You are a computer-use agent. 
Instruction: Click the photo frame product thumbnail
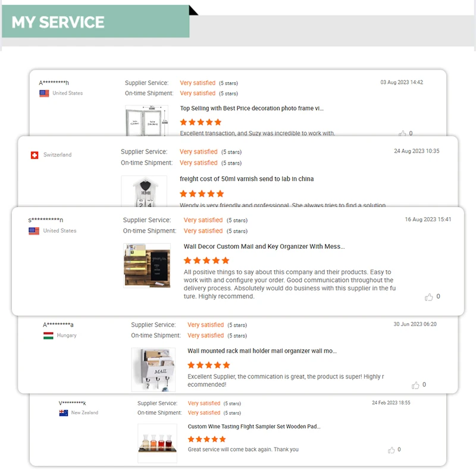pos(147,121)
